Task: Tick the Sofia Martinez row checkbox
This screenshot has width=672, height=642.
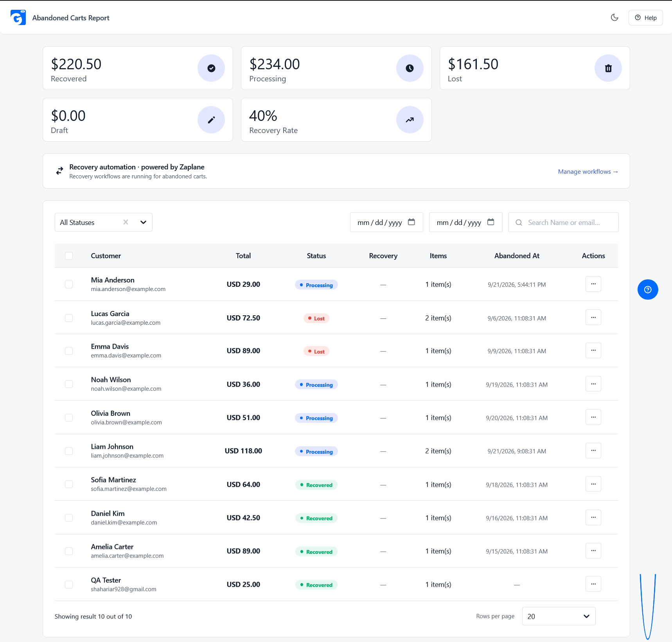Action: coord(69,484)
